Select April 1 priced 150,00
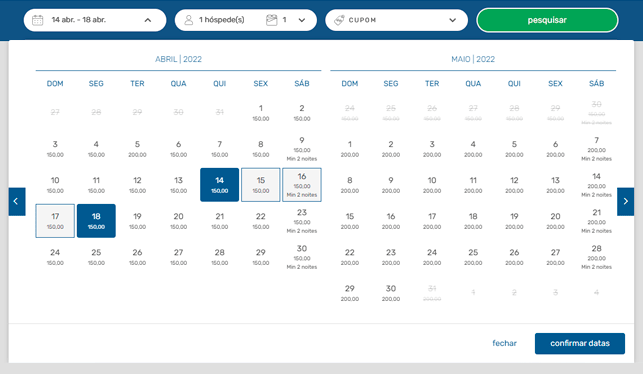 [x=260, y=112]
